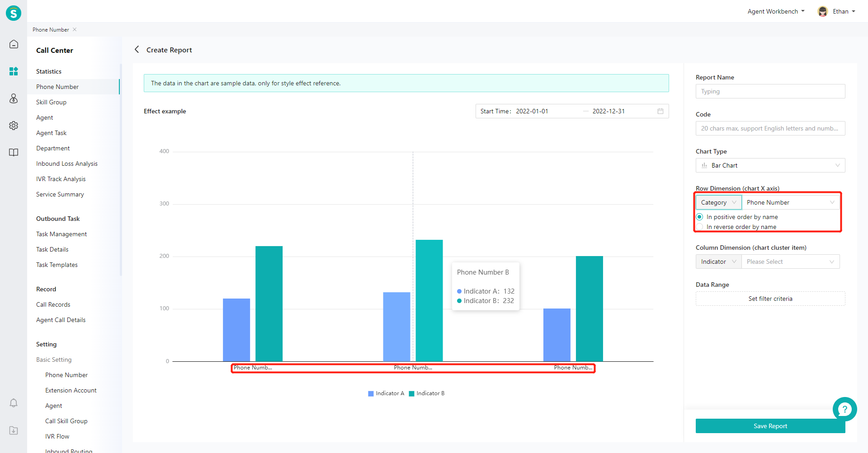Click the end date 2022-12-31 field
This screenshot has height=453, width=868.
point(609,111)
